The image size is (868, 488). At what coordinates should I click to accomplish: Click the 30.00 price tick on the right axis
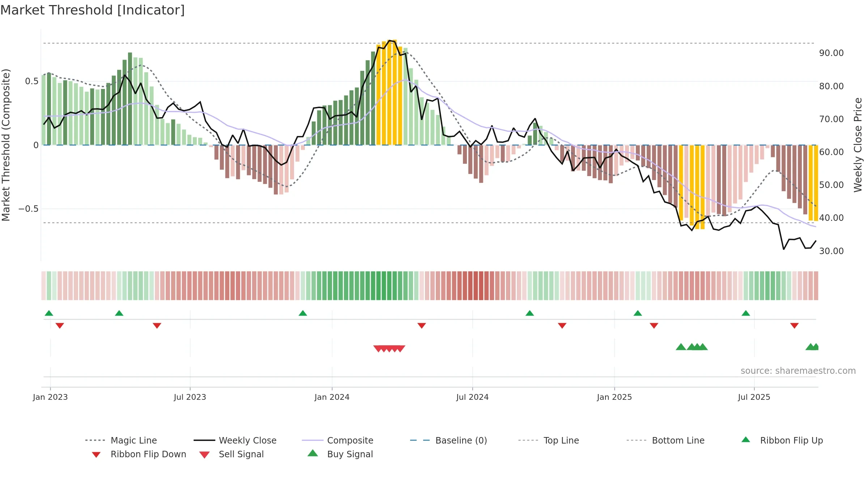point(831,251)
